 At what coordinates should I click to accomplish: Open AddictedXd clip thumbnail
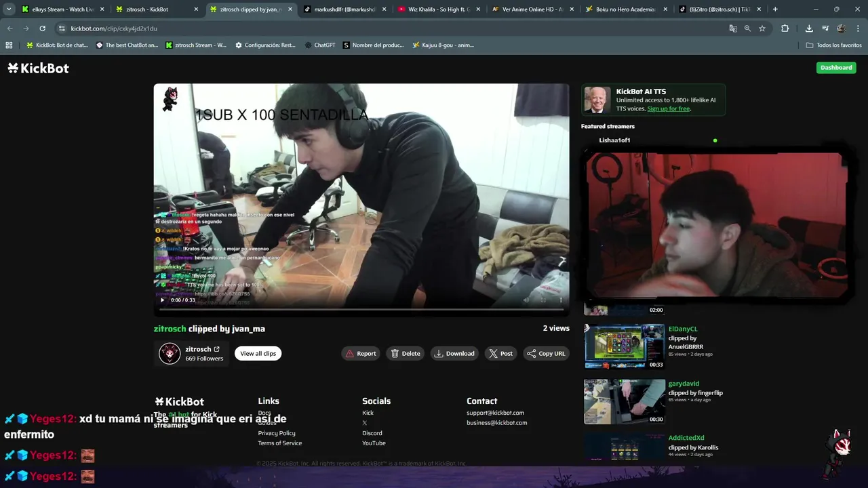(x=624, y=447)
